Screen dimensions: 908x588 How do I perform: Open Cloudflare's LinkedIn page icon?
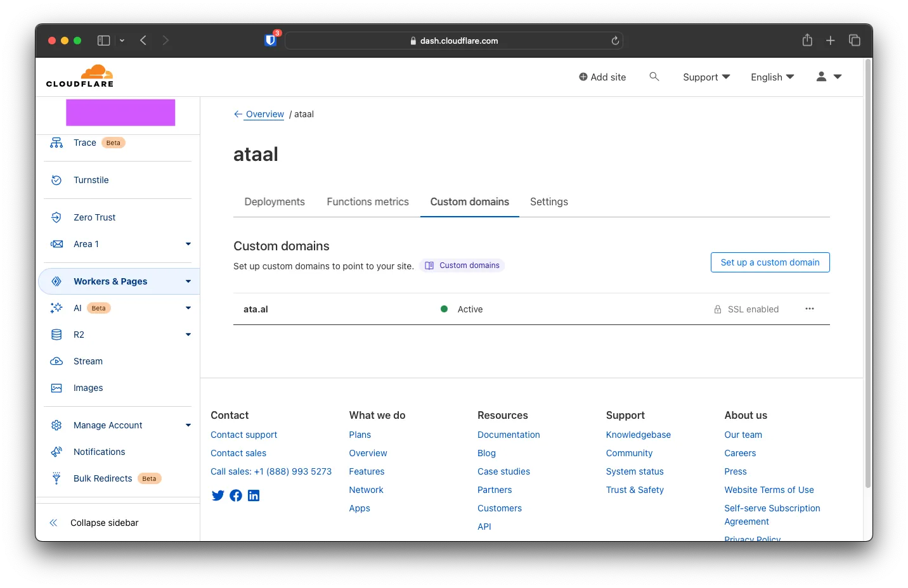coord(254,495)
